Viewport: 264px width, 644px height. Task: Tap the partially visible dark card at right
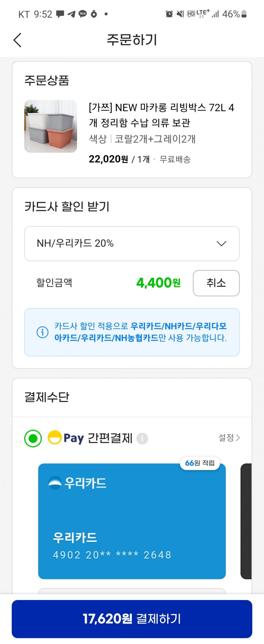pyautogui.click(x=246, y=521)
